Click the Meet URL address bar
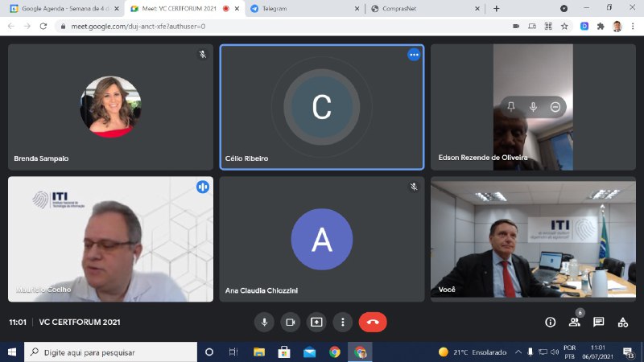Screen dimensions: 644x362 (282, 26)
